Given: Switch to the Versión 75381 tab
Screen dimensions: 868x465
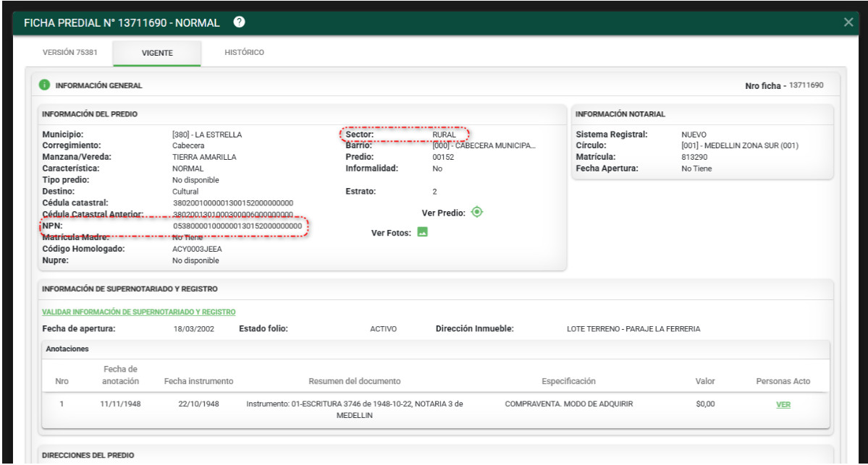Looking at the screenshot, I should (70, 53).
